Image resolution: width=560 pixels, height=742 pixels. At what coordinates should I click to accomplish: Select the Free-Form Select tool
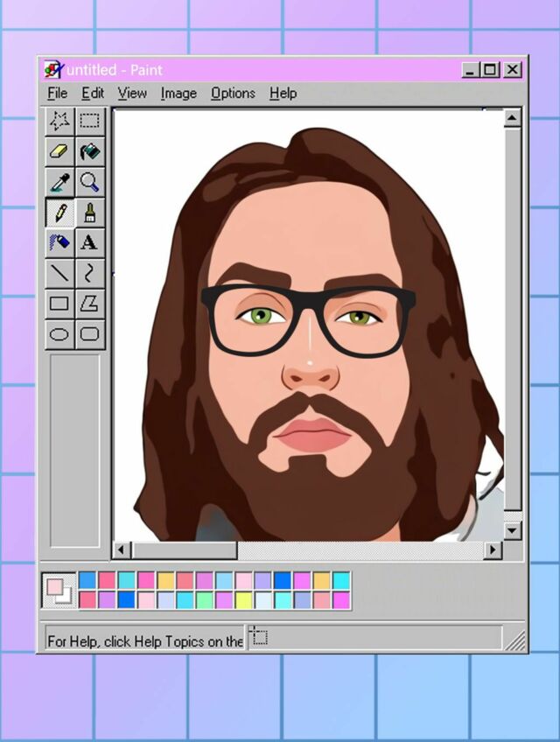(59, 121)
